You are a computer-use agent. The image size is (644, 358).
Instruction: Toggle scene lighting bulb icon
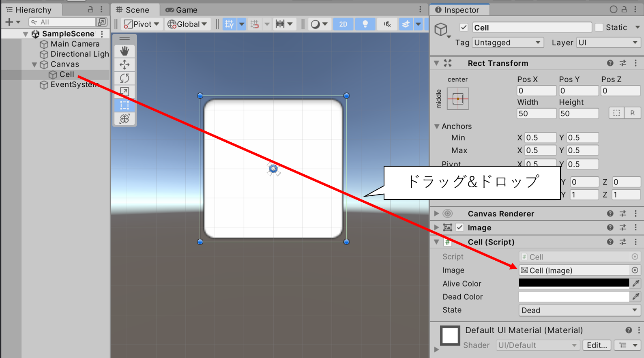pos(365,24)
